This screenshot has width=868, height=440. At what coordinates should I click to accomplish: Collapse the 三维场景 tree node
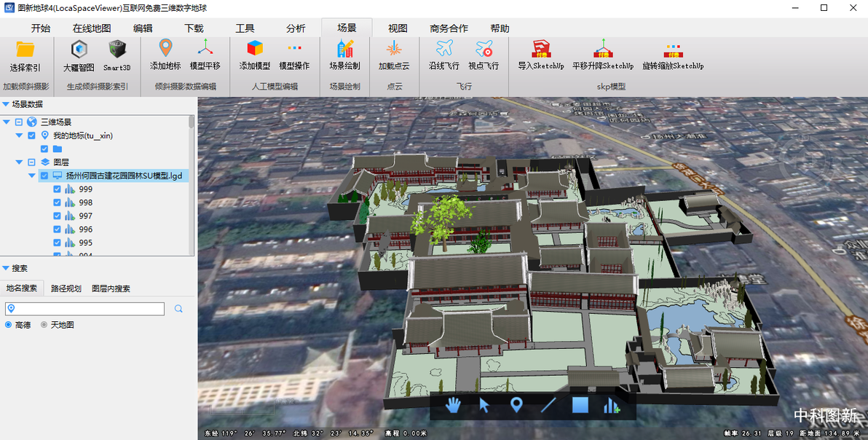point(6,122)
